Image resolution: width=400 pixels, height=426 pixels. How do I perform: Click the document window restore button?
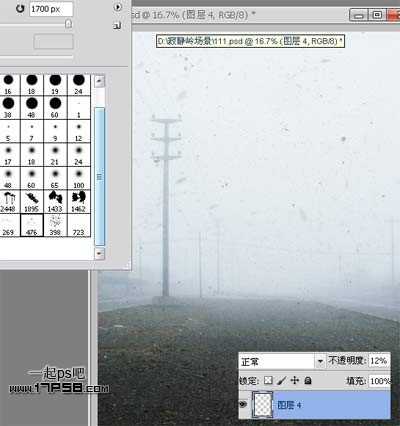point(377,15)
